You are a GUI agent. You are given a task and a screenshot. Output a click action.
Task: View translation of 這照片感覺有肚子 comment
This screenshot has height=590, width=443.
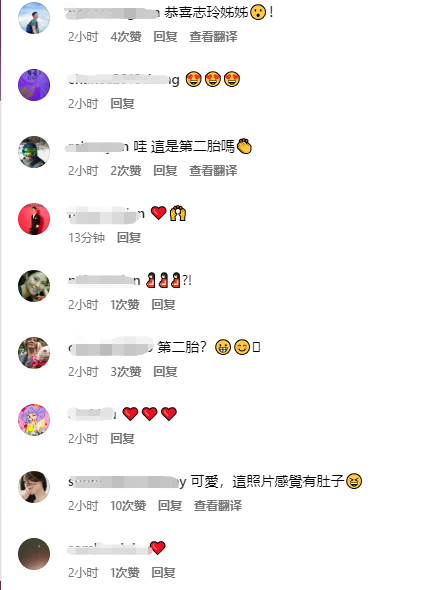(218, 505)
